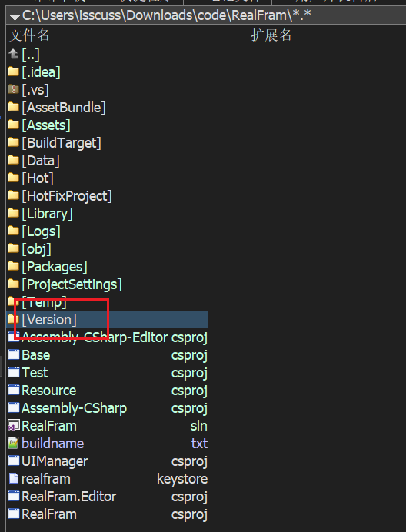The image size is (406, 532).
Task: Select the Packages folder entry
Action: (x=107, y=267)
